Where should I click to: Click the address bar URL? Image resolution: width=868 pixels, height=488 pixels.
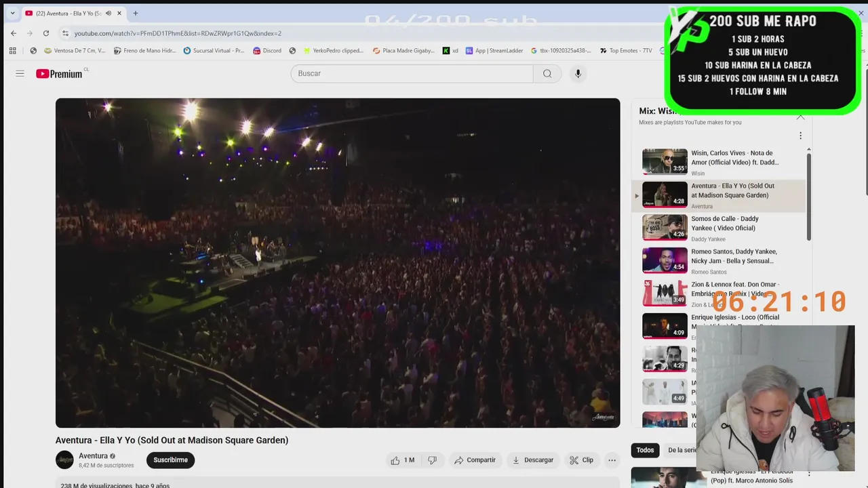coord(178,33)
